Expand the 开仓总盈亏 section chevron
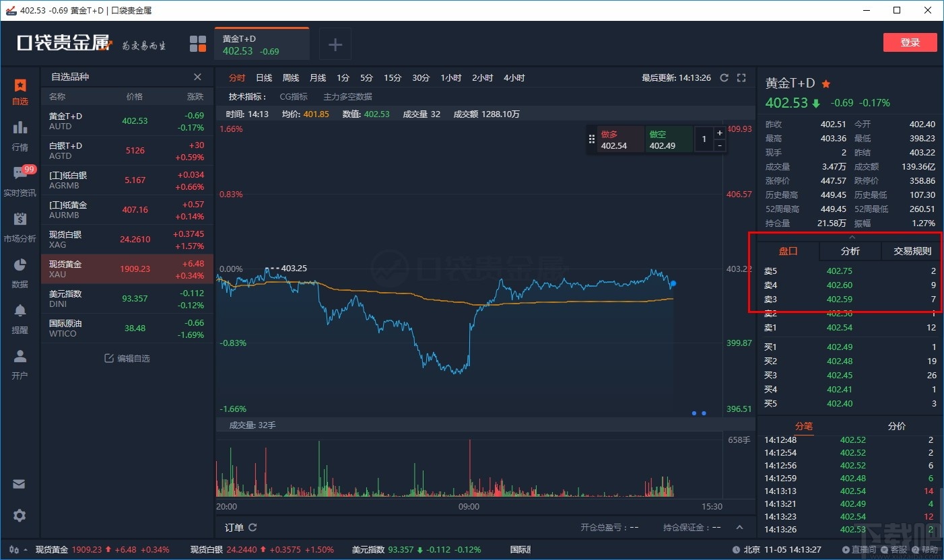The width and height of the screenshot is (944, 560). point(739,527)
